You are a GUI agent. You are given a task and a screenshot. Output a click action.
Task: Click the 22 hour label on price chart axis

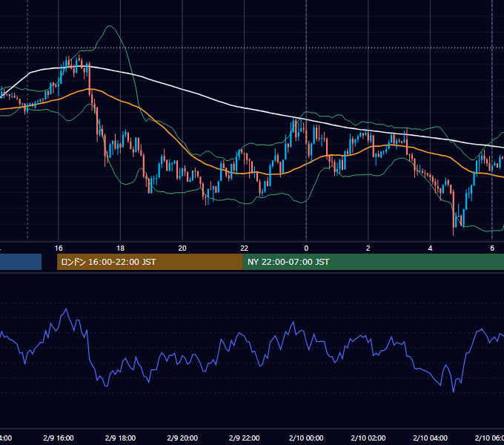(x=245, y=248)
